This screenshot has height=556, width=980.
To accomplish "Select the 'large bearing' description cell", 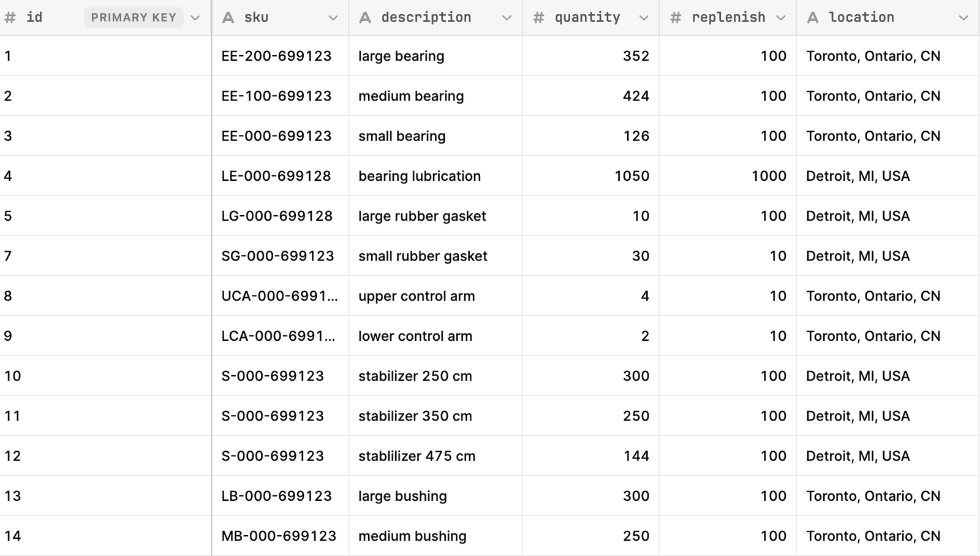I will tap(435, 56).
